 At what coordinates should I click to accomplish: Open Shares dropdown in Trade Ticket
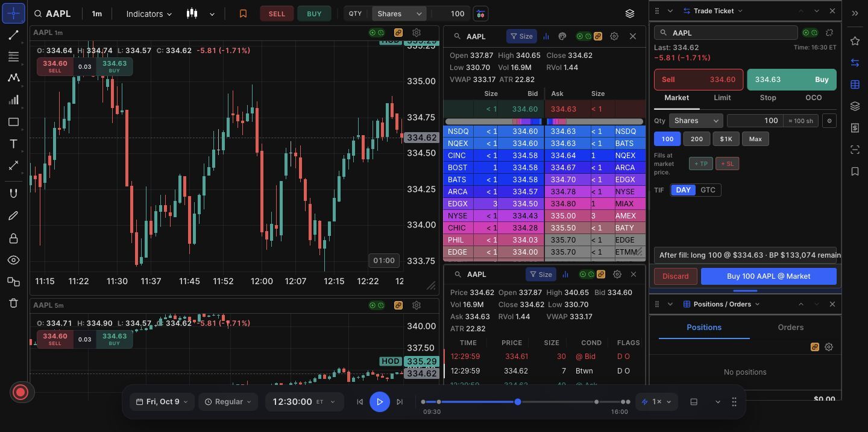[x=696, y=121]
